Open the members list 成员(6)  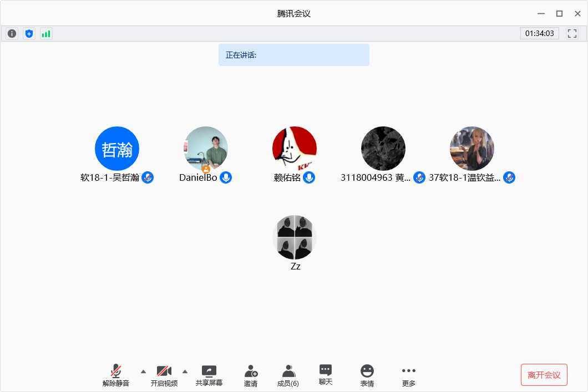pyautogui.click(x=288, y=375)
